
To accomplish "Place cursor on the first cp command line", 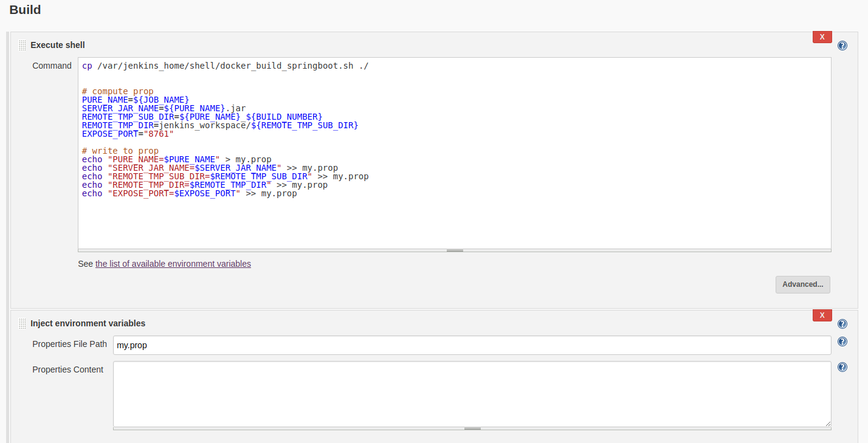I will pos(225,66).
